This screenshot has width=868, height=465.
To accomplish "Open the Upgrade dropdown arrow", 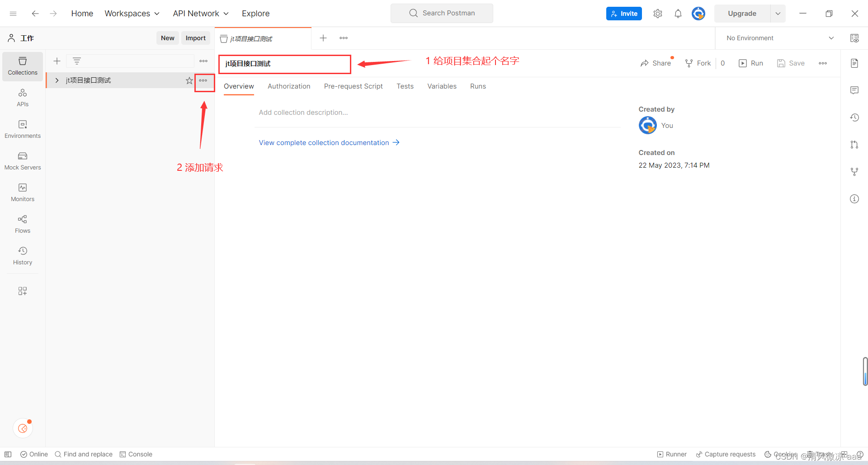I will click(778, 14).
